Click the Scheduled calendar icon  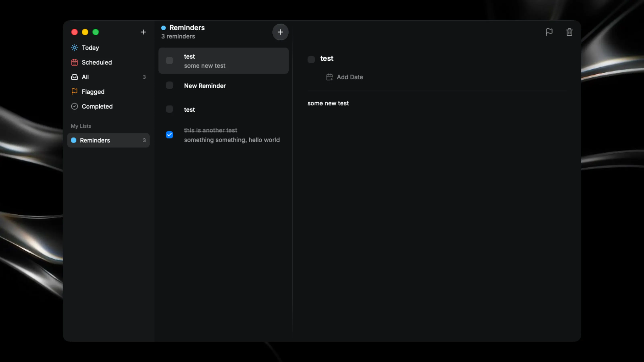(74, 62)
